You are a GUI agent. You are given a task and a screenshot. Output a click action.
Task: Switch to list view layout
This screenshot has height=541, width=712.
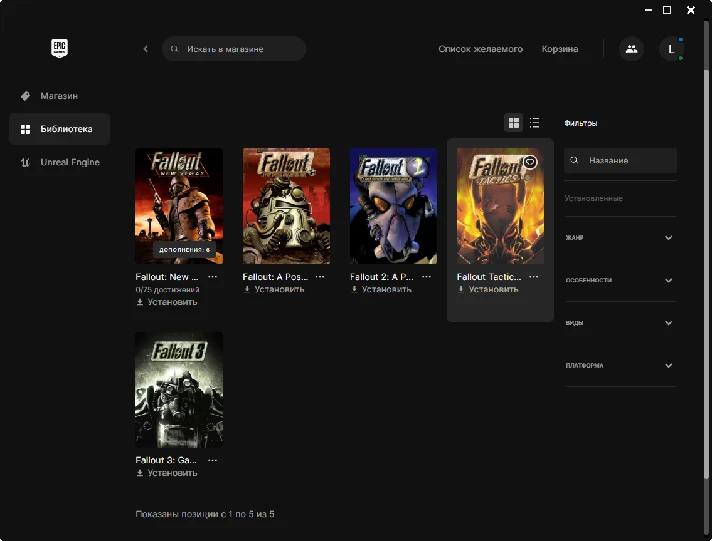[x=535, y=123]
